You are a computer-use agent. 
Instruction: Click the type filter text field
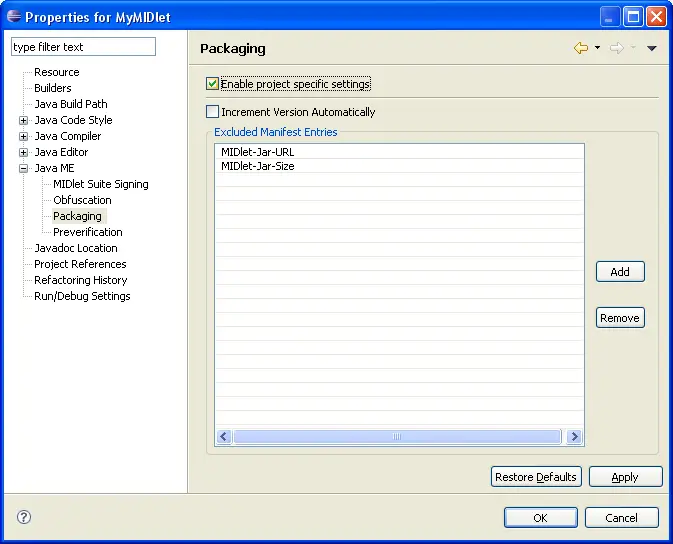point(83,47)
